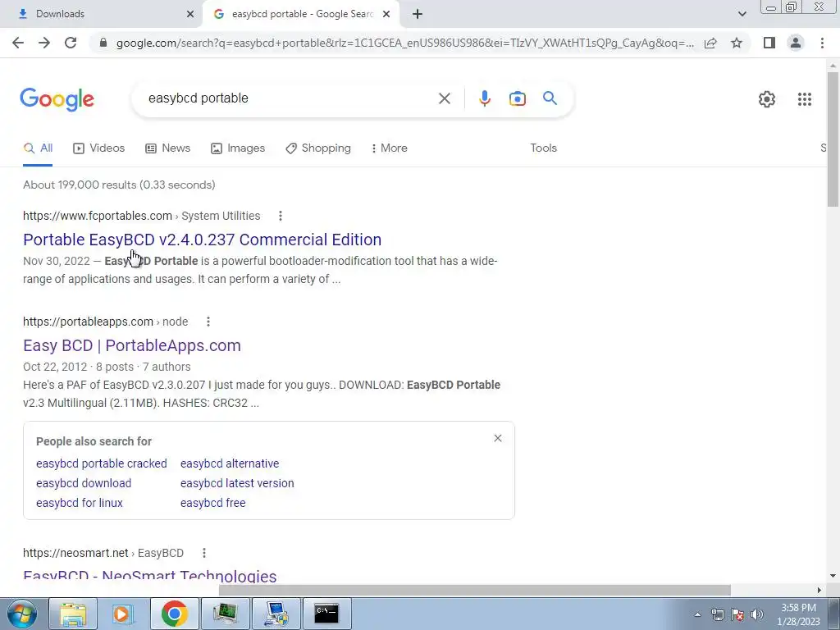Search for easybcd portable cracked
This screenshot has width=840, height=630.
click(x=101, y=463)
